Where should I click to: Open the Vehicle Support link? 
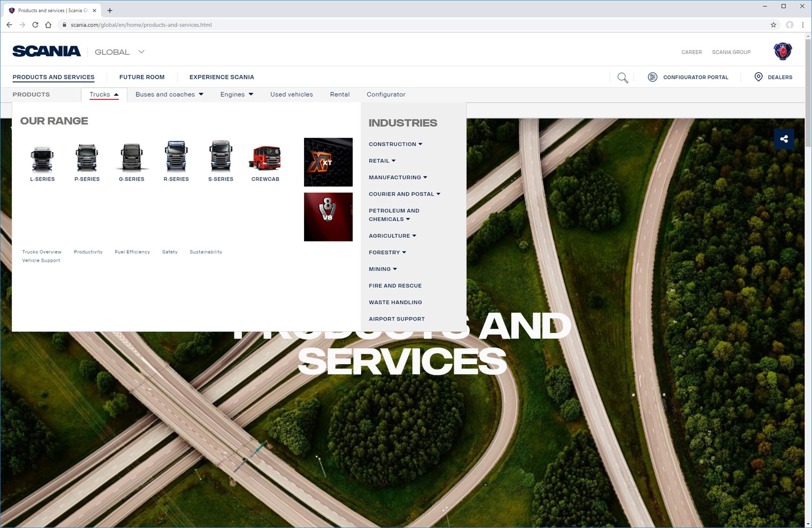(x=41, y=261)
